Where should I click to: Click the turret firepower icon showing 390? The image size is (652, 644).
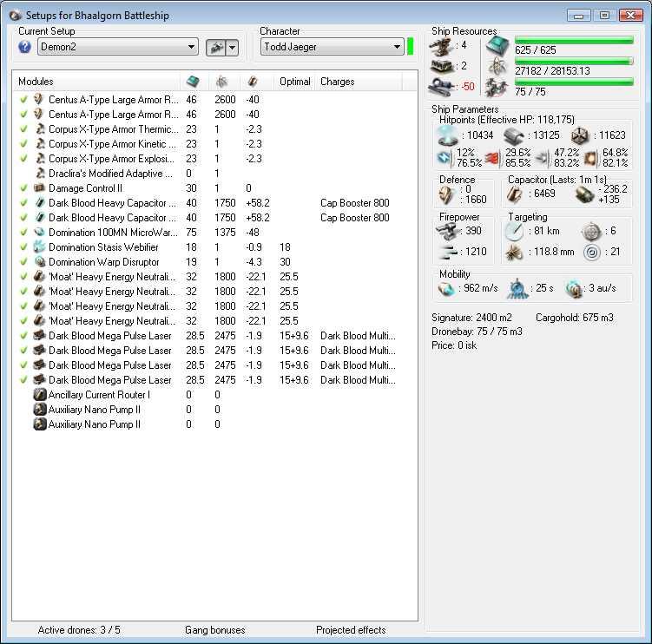click(x=447, y=231)
